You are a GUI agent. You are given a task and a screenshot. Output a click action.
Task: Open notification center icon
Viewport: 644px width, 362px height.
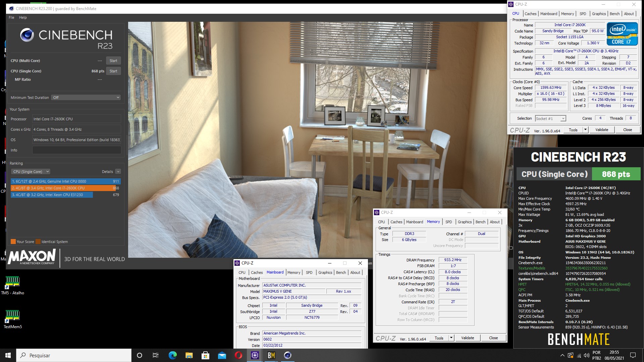(633, 355)
